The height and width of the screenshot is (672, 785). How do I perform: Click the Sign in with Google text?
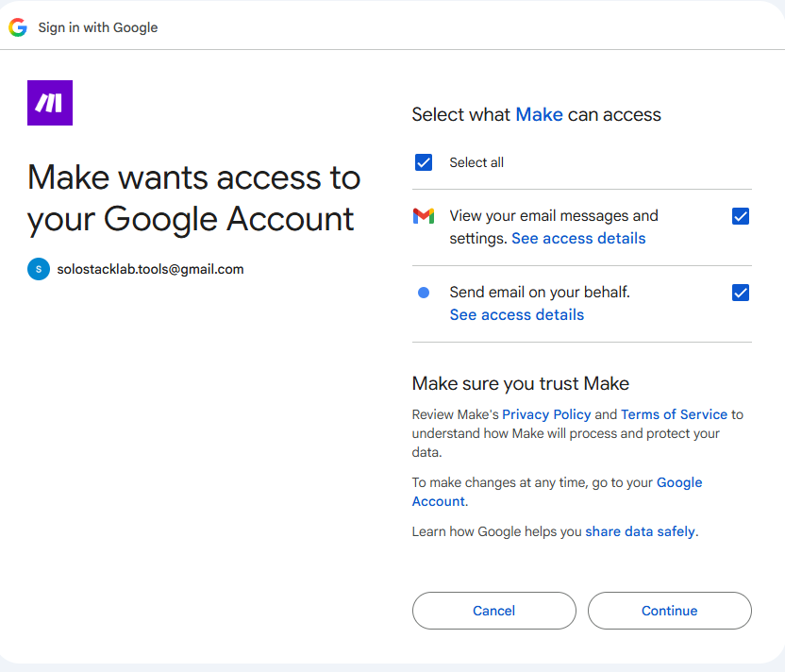point(97,27)
